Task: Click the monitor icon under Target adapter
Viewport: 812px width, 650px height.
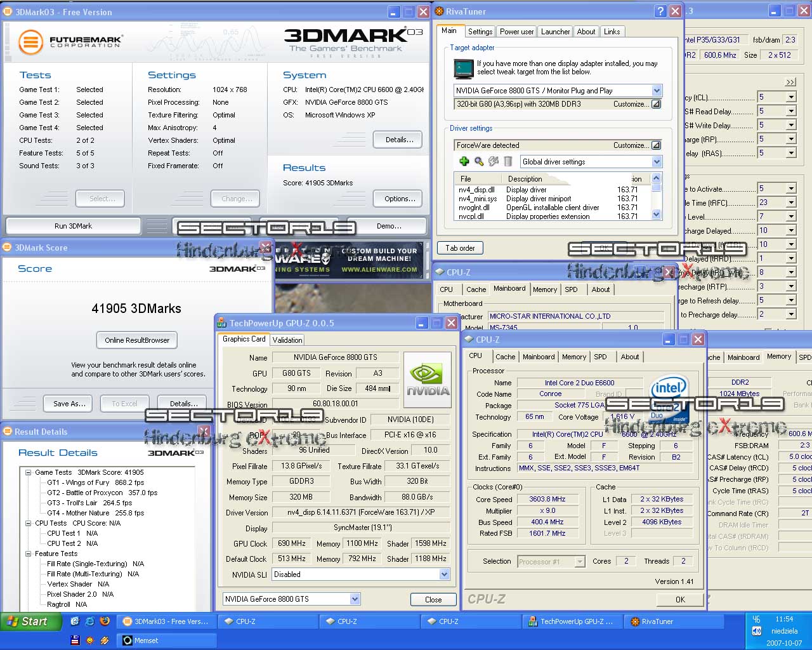Action: click(464, 68)
